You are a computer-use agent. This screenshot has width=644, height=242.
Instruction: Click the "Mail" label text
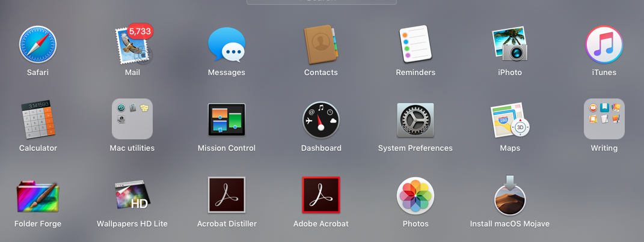(x=132, y=73)
